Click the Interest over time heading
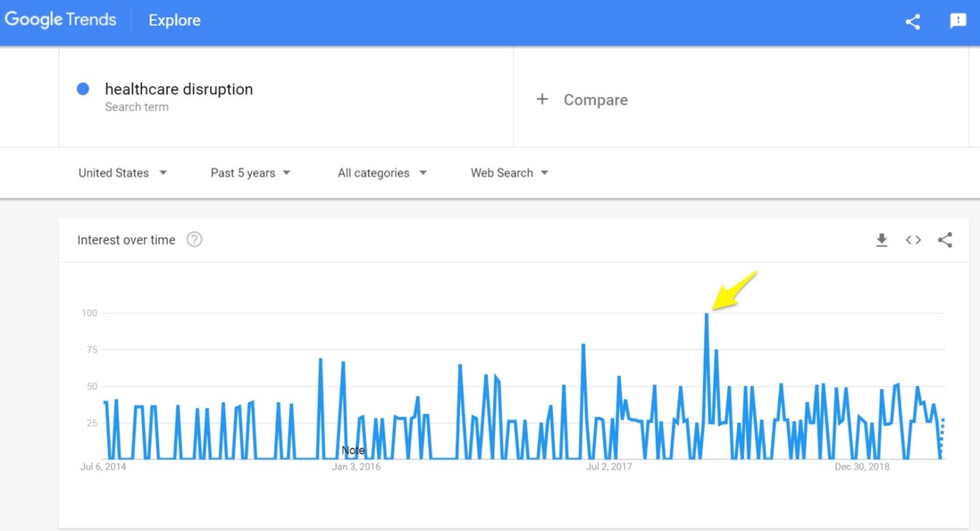The height and width of the screenshot is (531, 980). tap(127, 240)
